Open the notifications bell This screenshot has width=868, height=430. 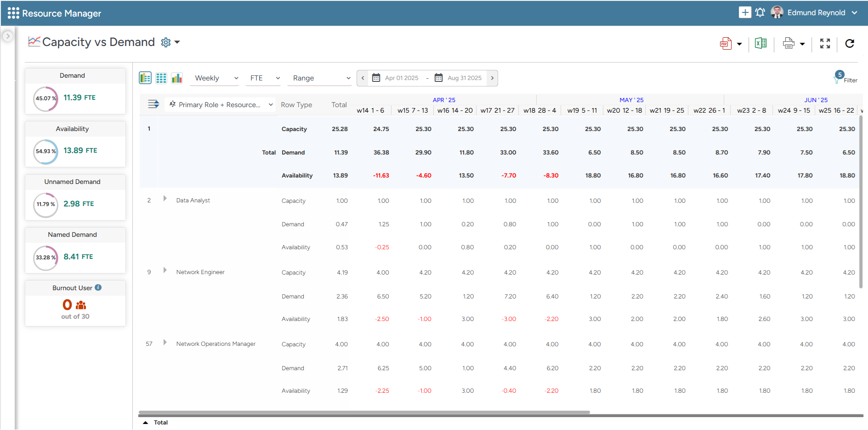(x=760, y=12)
